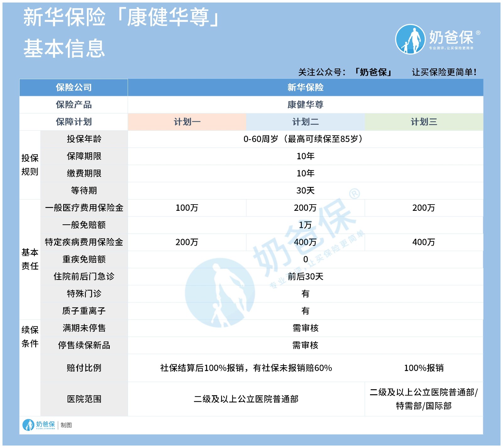Select the 保障计划 label cell

coord(74,122)
